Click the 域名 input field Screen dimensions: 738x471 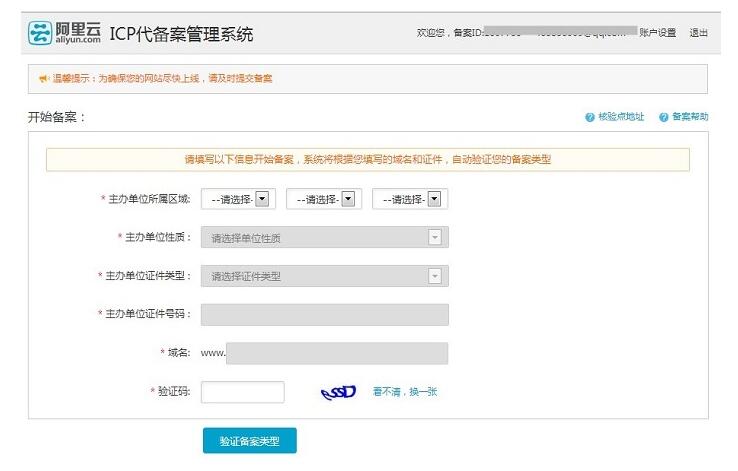(x=337, y=353)
